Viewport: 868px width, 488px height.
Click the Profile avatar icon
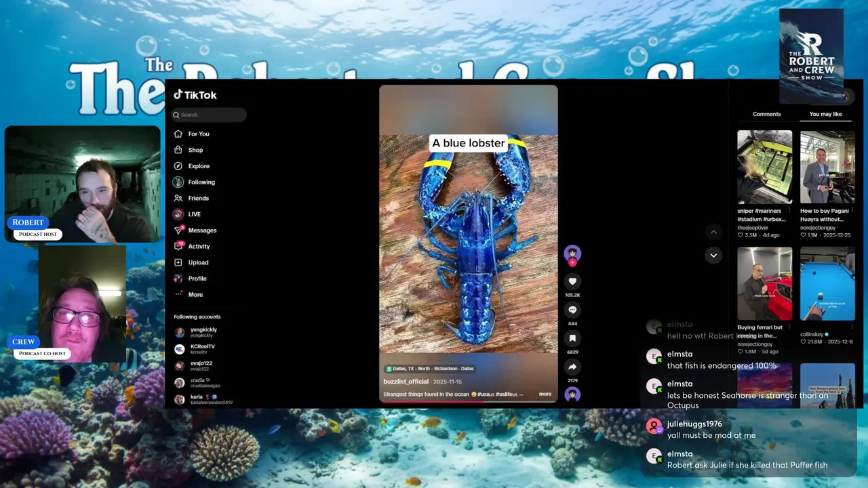click(x=178, y=279)
